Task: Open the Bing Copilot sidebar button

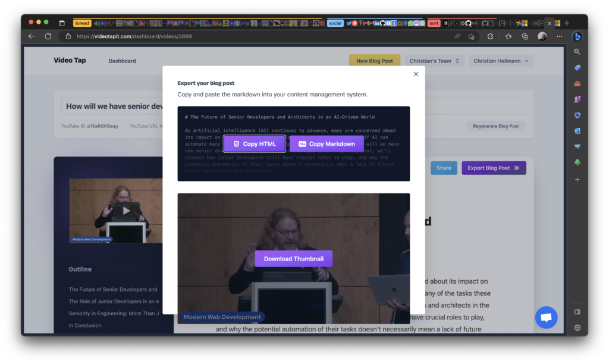Action: [x=577, y=36]
